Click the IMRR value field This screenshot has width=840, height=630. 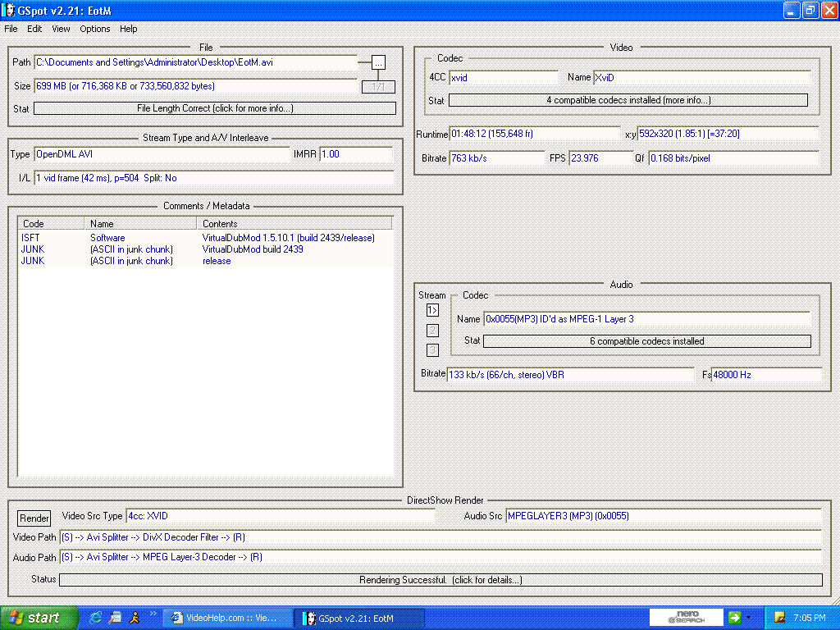(x=356, y=154)
